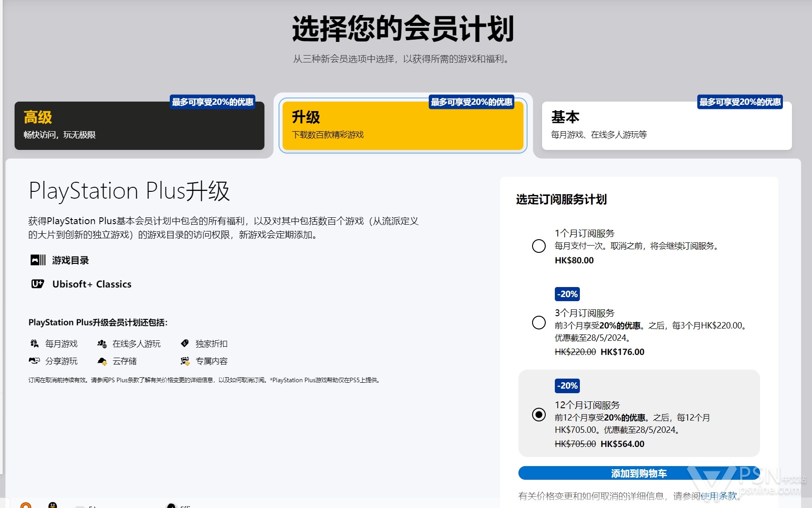Click the 添加到购物车 button

[x=639, y=473]
